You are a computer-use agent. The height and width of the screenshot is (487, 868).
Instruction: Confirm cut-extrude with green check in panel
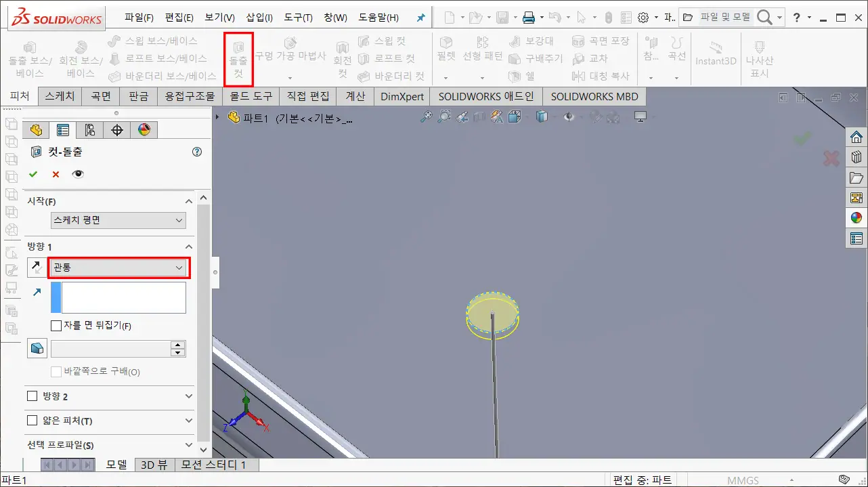coord(32,174)
